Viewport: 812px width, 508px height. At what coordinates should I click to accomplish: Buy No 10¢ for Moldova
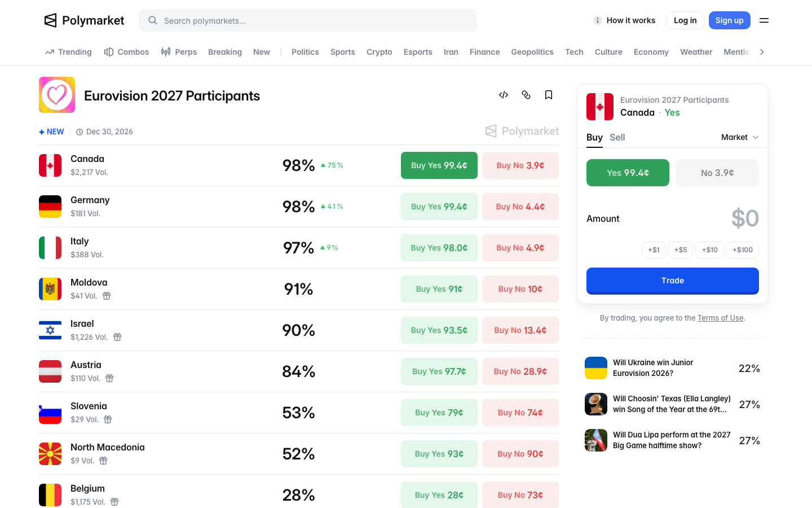[x=520, y=289]
